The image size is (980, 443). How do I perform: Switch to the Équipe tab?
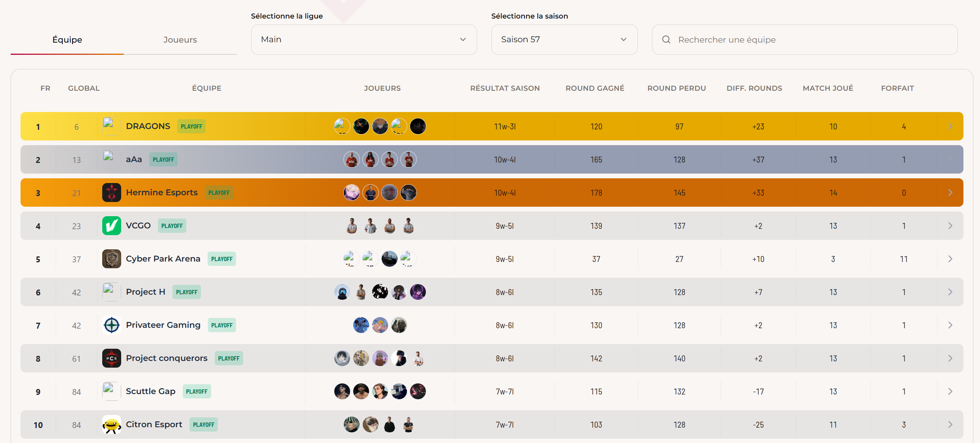[67, 40]
